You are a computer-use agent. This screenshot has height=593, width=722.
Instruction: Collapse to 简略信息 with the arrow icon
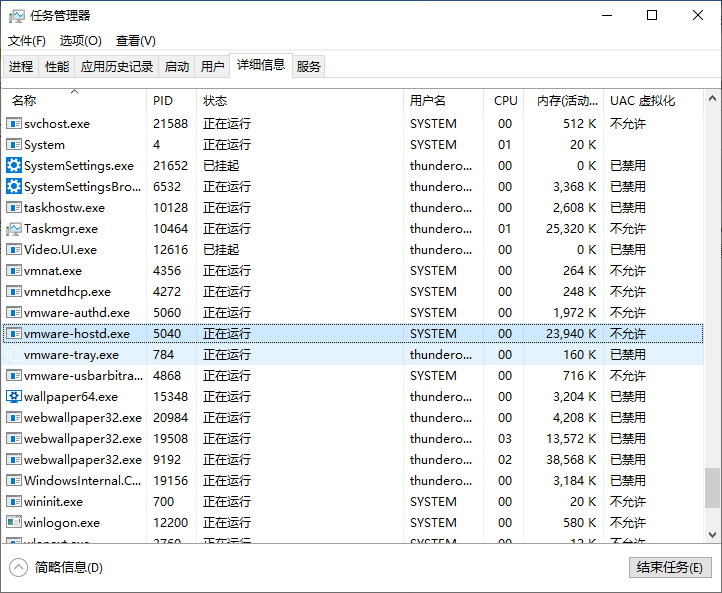[18, 568]
